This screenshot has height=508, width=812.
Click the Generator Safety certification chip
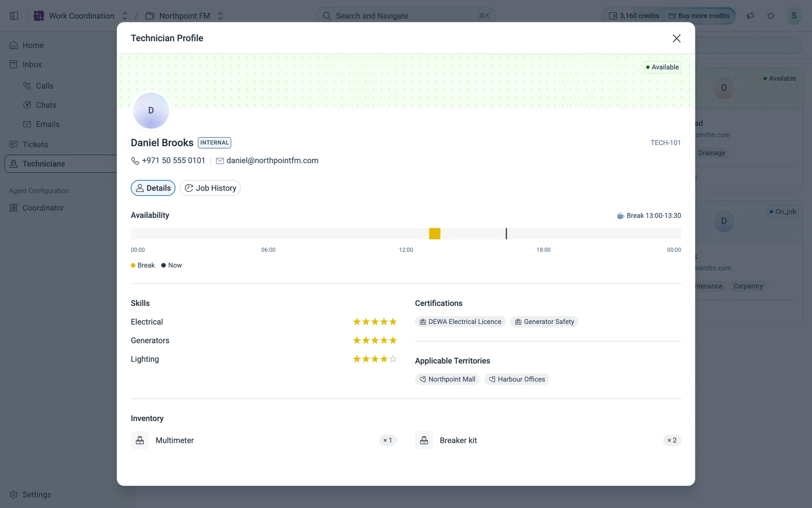pyautogui.click(x=544, y=322)
